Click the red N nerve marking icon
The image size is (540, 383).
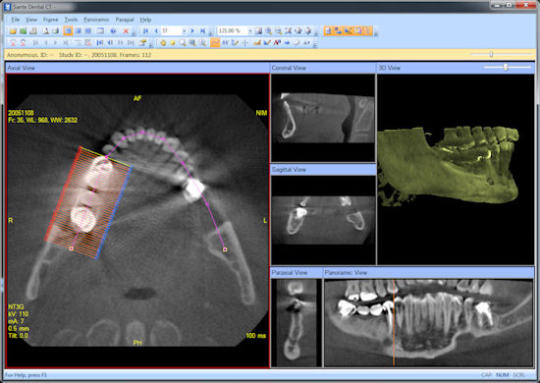point(277,43)
